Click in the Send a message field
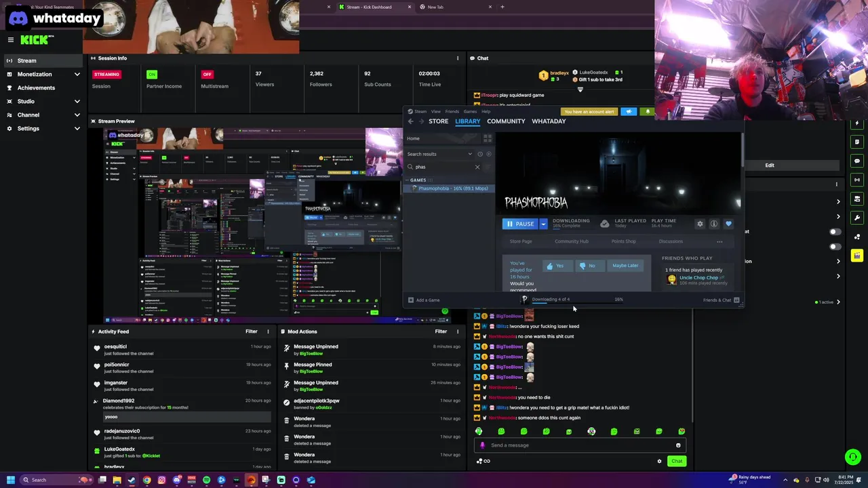 point(580,445)
